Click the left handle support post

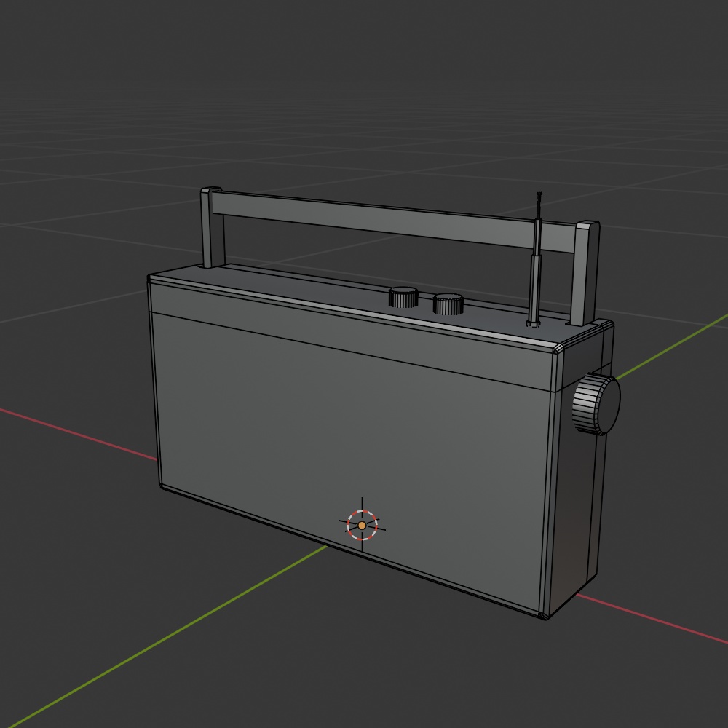tap(212, 227)
